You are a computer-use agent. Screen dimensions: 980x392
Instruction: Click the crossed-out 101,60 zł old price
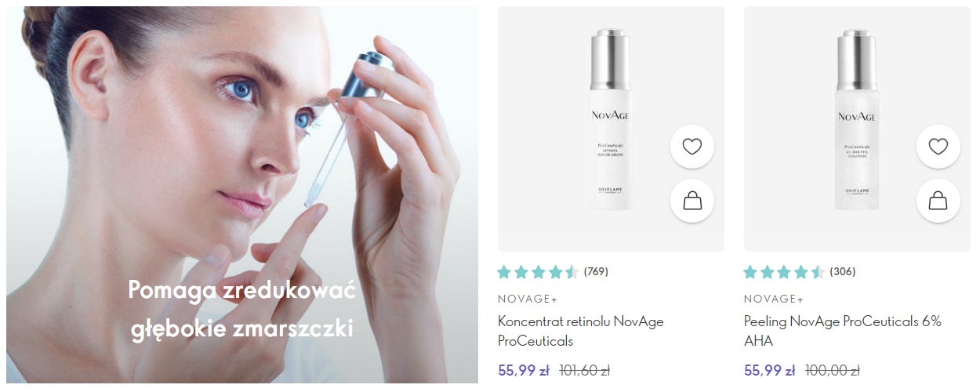click(x=584, y=371)
